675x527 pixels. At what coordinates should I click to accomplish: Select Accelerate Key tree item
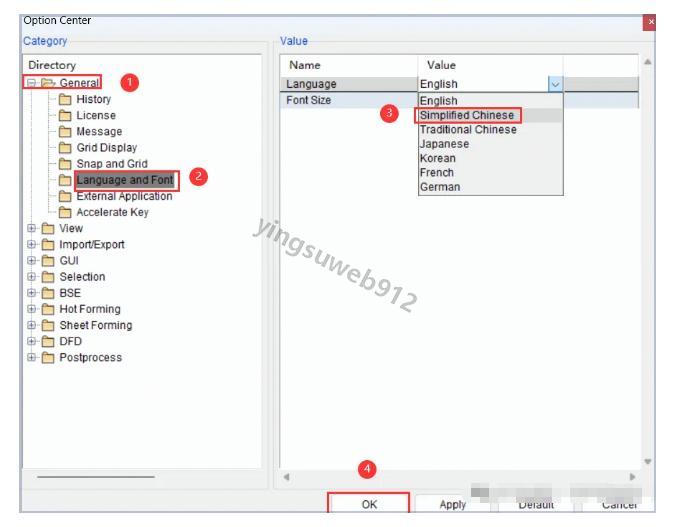tap(112, 212)
